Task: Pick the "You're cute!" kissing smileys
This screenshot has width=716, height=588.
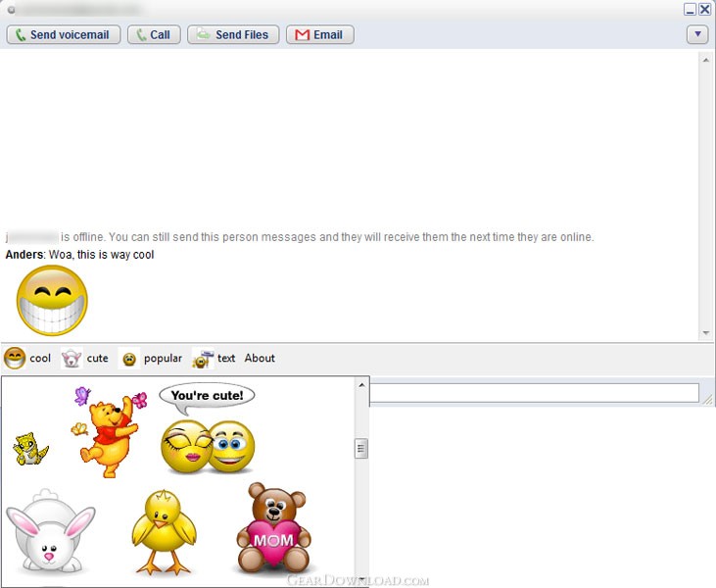Action: [208, 432]
